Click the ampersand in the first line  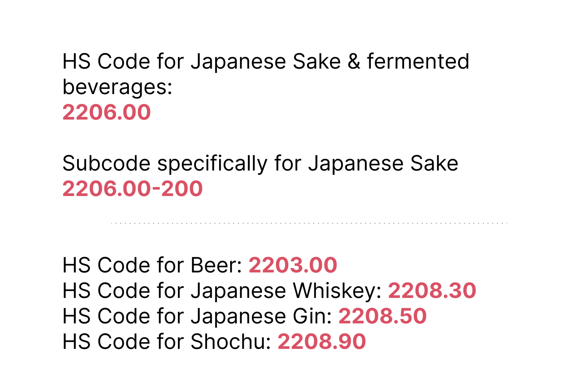pyautogui.click(x=354, y=62)
